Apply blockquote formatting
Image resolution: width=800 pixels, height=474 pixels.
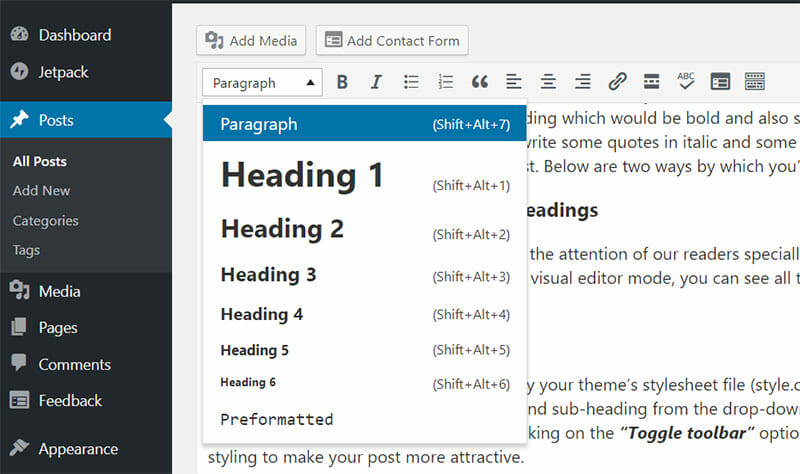click(480, 82)
